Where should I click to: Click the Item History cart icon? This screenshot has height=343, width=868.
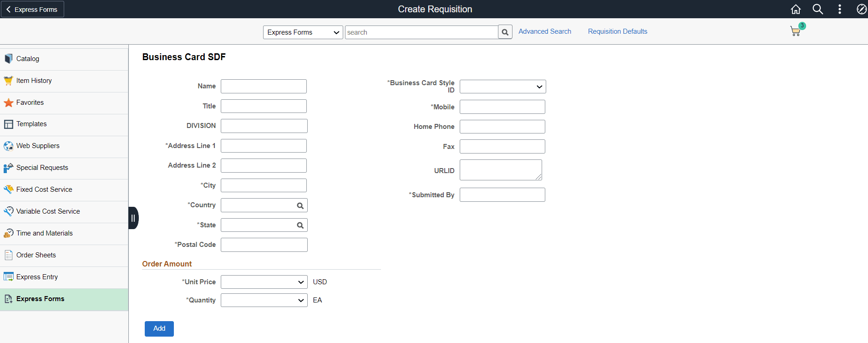(x=9, y=81)
